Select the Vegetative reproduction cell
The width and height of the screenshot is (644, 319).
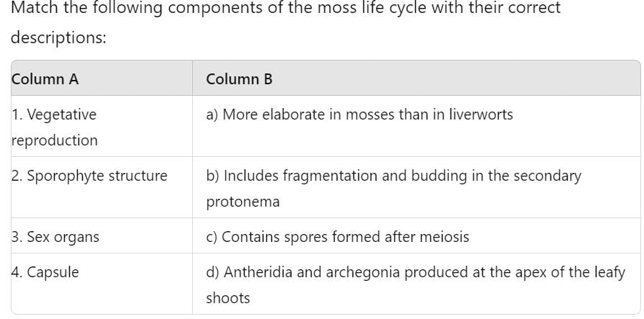[102, 127]
